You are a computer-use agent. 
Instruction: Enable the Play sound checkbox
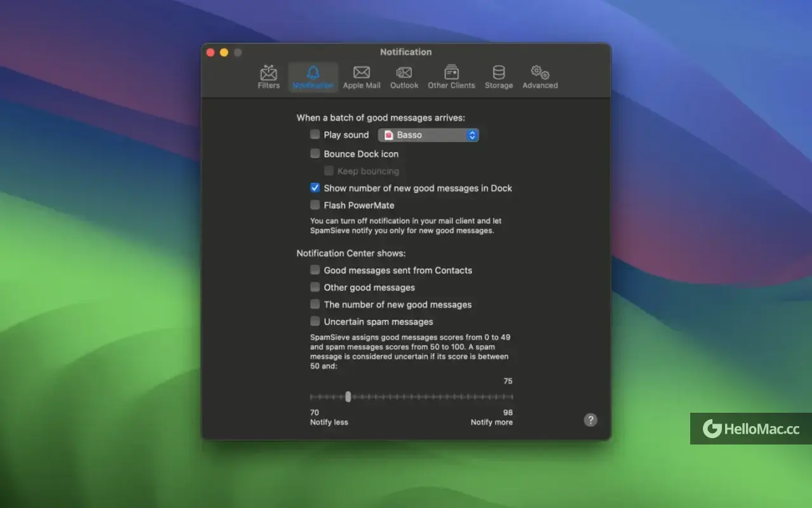(315, 135)
